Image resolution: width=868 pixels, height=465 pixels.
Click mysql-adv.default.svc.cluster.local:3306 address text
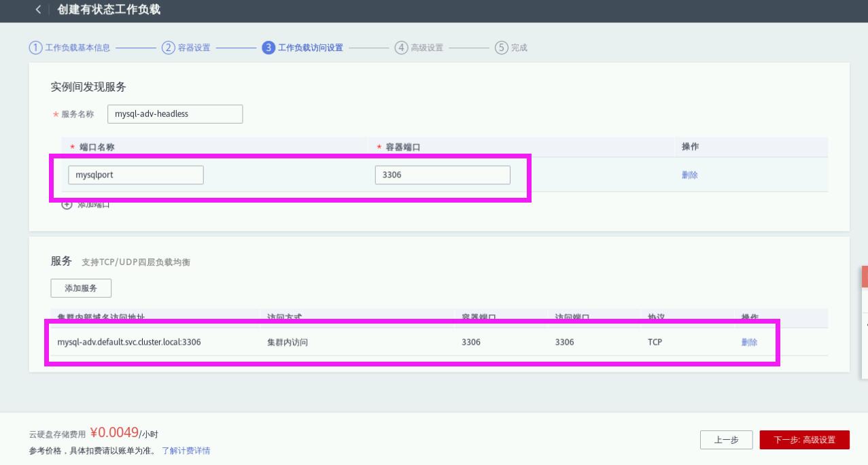(x=129, y=343)
